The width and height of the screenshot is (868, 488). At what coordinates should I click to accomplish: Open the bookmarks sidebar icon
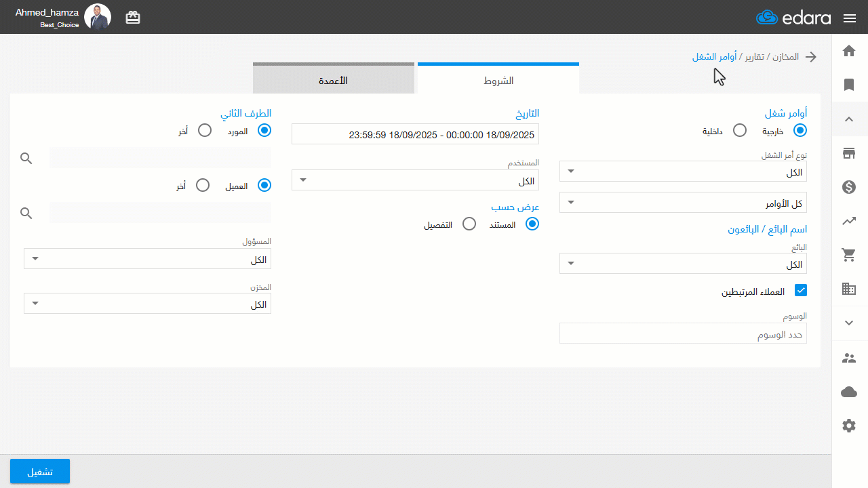click(x=849, y=85)
